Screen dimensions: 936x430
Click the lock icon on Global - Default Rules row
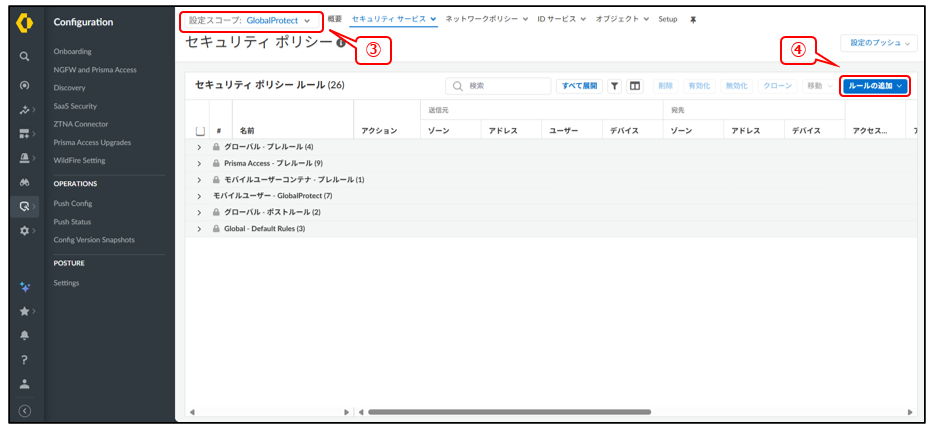click(216, 229)
